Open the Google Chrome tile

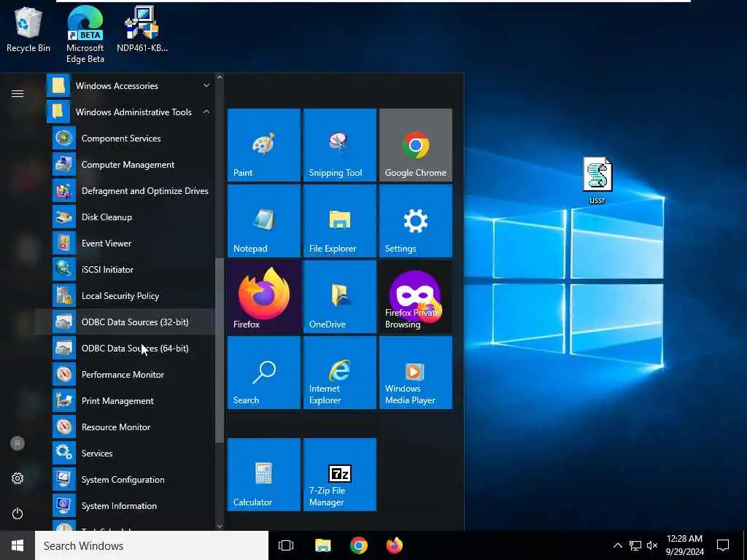tap(415, 145)
